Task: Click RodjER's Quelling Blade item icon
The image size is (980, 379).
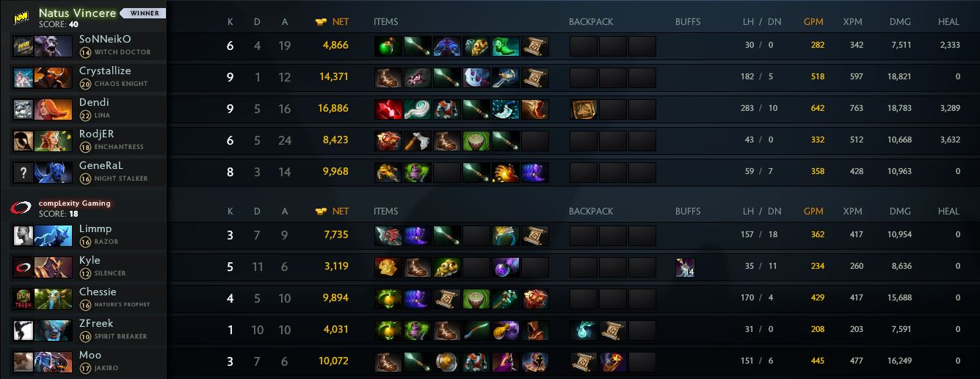Action: pyautogui.click(x=418, y=141)
